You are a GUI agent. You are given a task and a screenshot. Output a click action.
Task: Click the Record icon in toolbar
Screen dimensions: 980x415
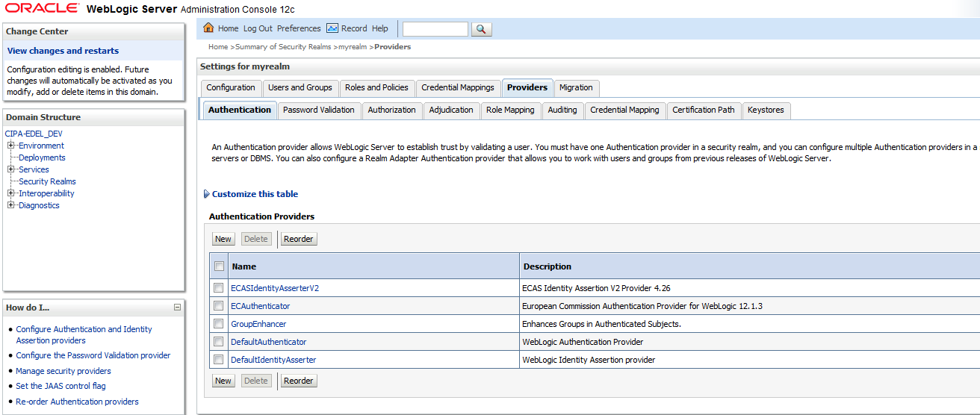click(x=332, y=28)
